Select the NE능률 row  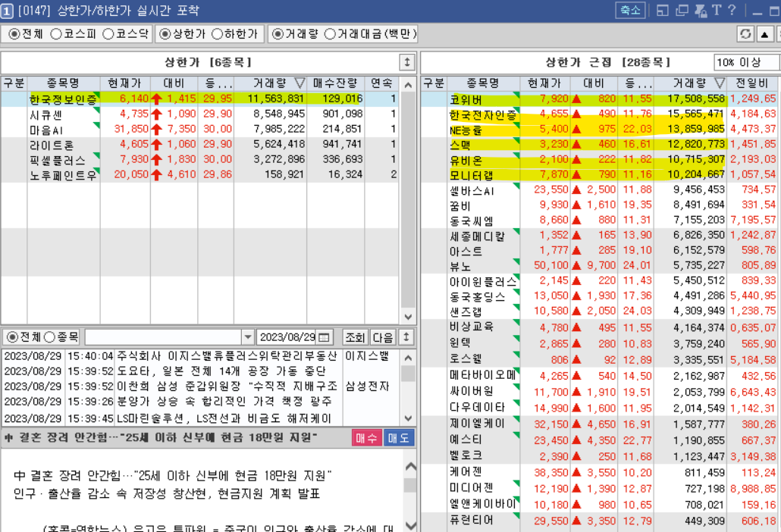pos(601,130)
